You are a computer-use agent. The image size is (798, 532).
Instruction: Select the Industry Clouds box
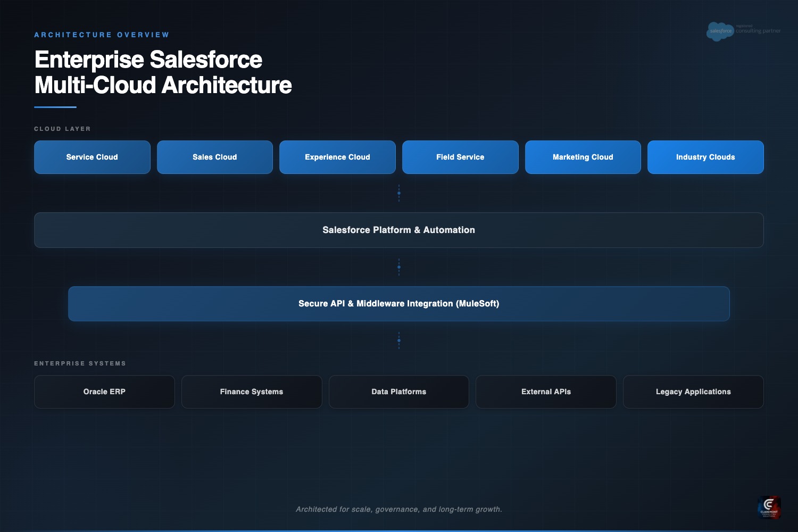click(x=705, y=157)
